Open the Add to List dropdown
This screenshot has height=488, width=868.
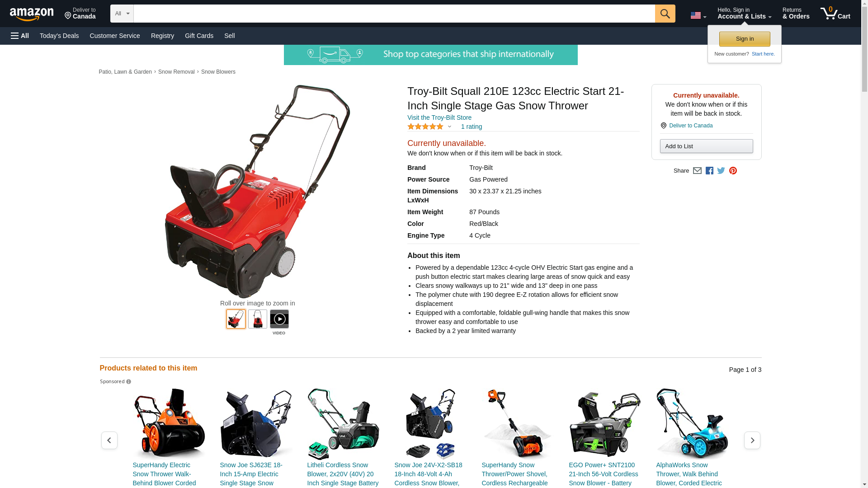click(706, 146)
